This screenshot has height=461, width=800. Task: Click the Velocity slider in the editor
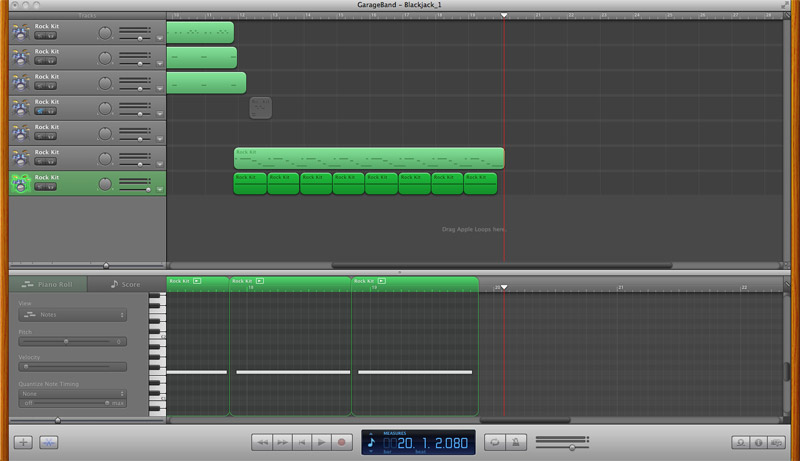pos(72,366)
